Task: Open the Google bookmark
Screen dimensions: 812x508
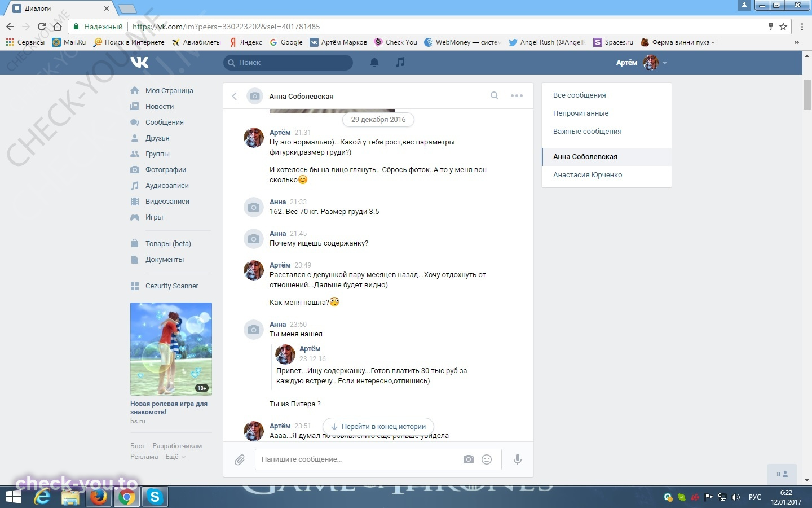Action: tap(286, 42)
